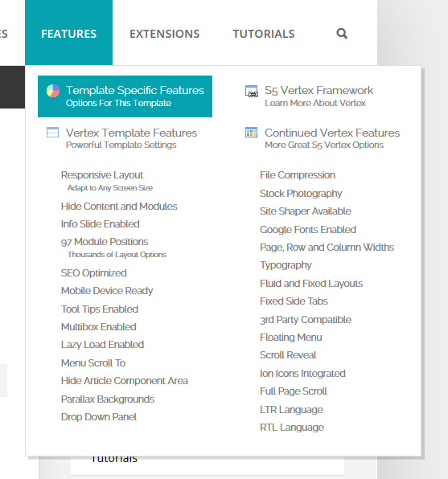Open Ion Icons Integrated link

coord(302,373)
